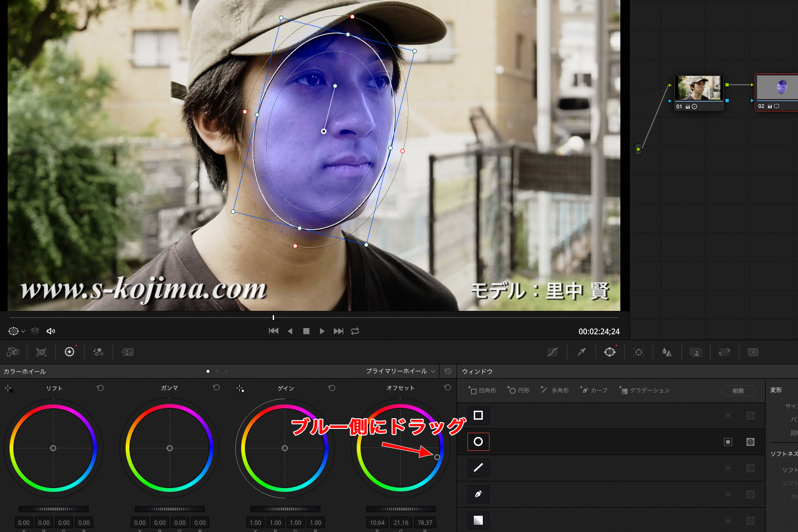The width and height of the screenshot is (798, 532).
Task: Mute the viewer audio speaker icon
Action: [51, 331]
